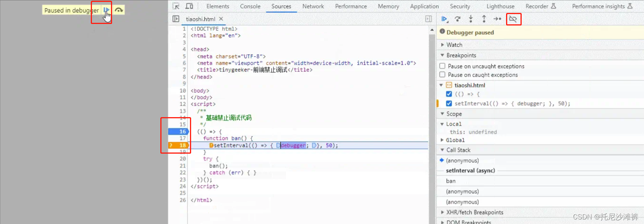
Task: Click the Step button
Action: point(497,19)
